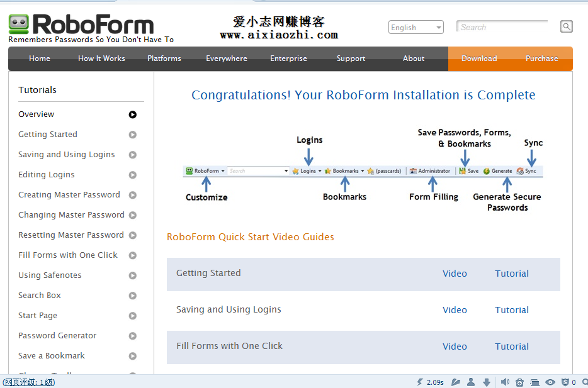588x388 pixels.
Task: Click the RoboForm toolbar diagram image
Action: [363, 171]
